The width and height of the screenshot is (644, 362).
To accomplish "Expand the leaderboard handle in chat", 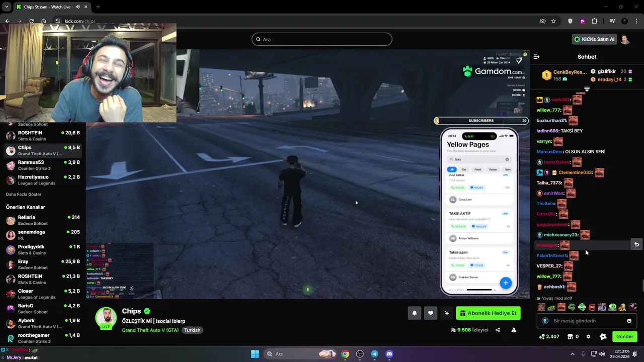I will click(587, 89).
